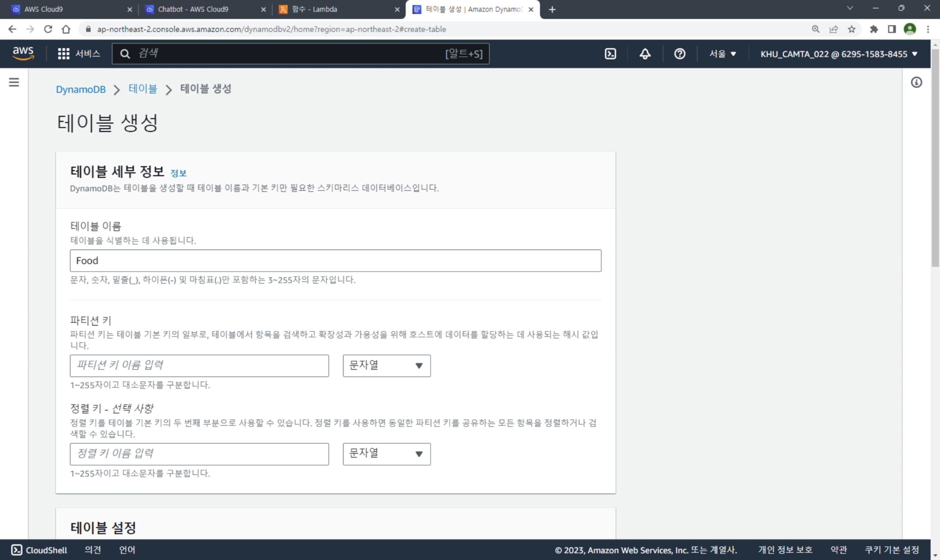
Task: Click 의견 feedback in the footer
Action: point(93,550)
